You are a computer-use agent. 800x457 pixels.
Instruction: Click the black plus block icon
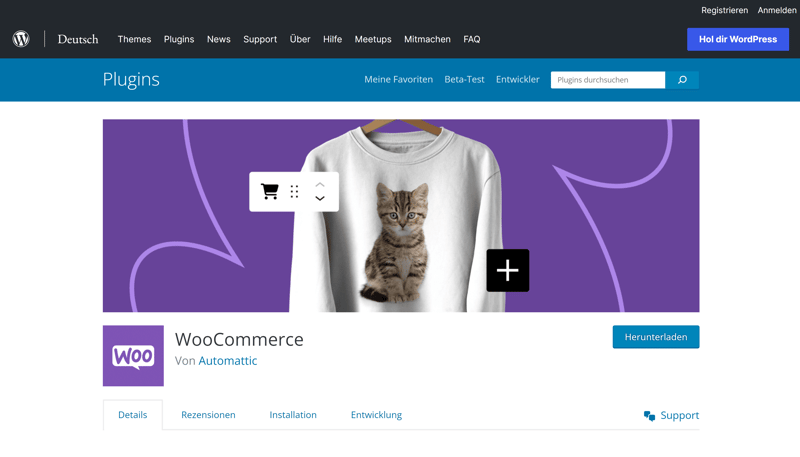(x=508, y=270)
